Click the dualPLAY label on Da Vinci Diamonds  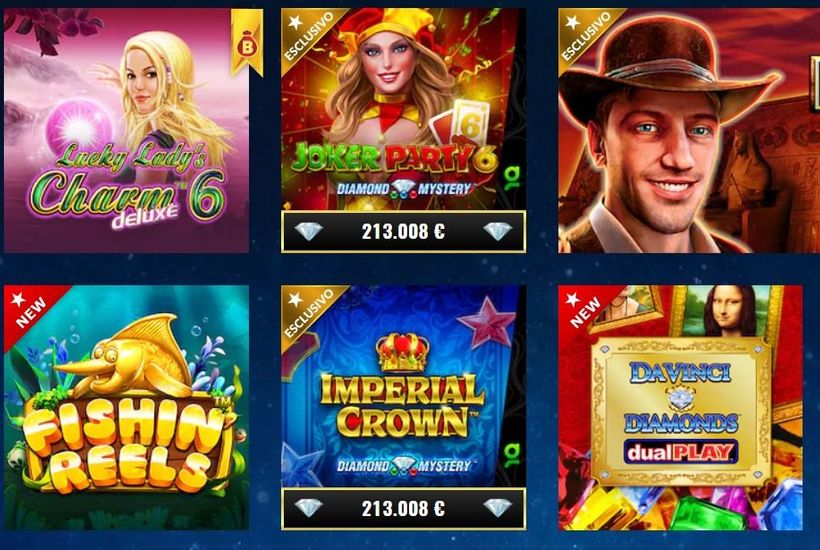680,452
